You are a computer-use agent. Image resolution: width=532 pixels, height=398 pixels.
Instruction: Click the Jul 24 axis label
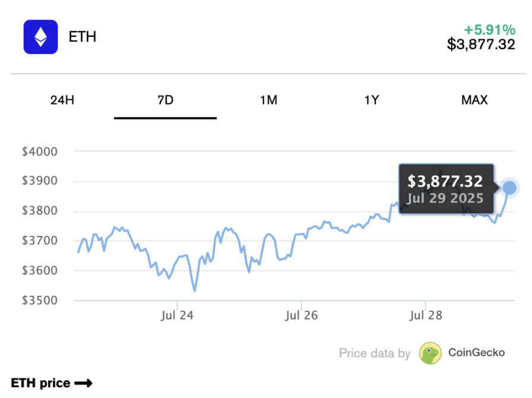pos(177,315)
